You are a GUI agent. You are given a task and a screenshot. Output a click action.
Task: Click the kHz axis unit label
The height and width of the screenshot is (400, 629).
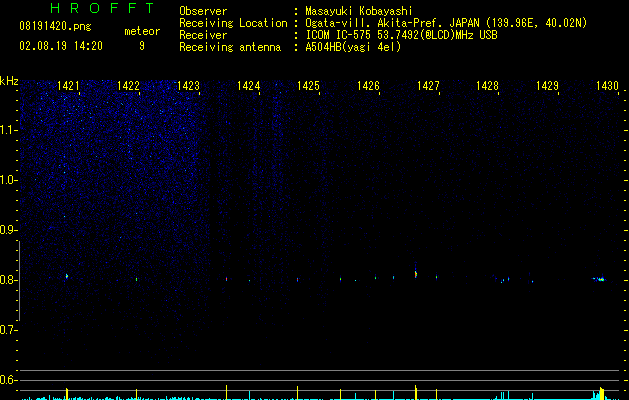tap(9, 81)
